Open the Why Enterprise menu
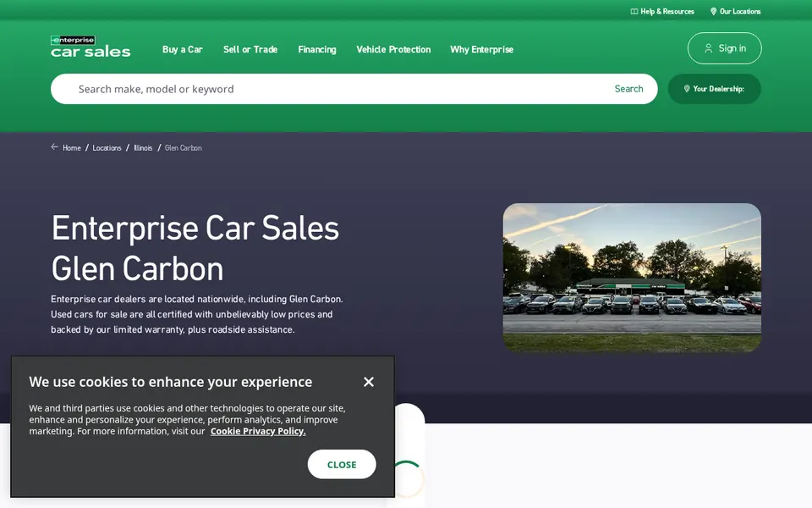 click(481, 49)
